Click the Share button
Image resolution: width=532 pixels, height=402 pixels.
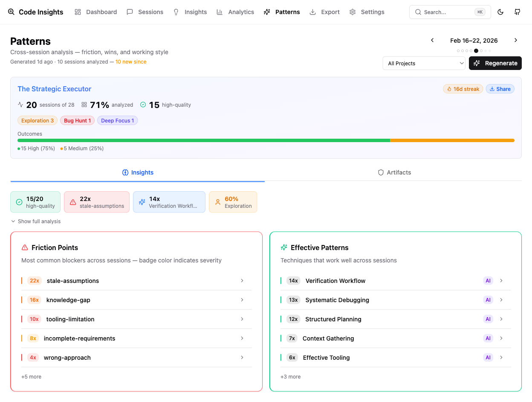(500, 89)
